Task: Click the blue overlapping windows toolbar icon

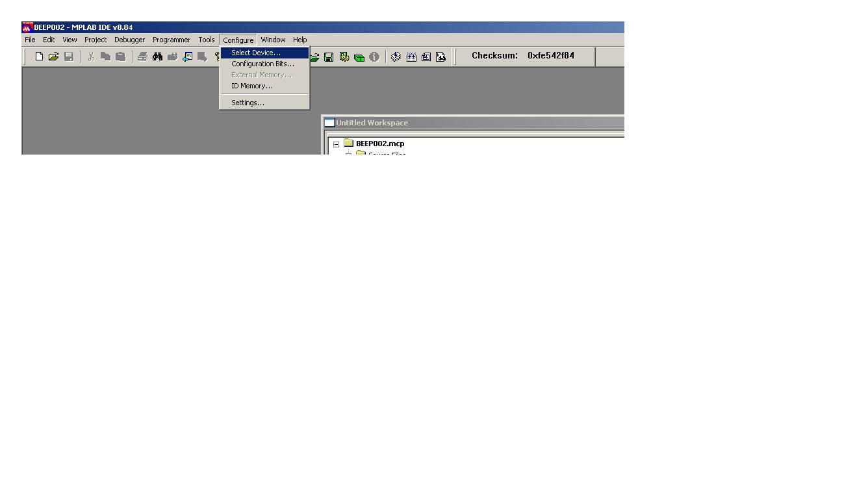Action: click(x=426, y=57)
